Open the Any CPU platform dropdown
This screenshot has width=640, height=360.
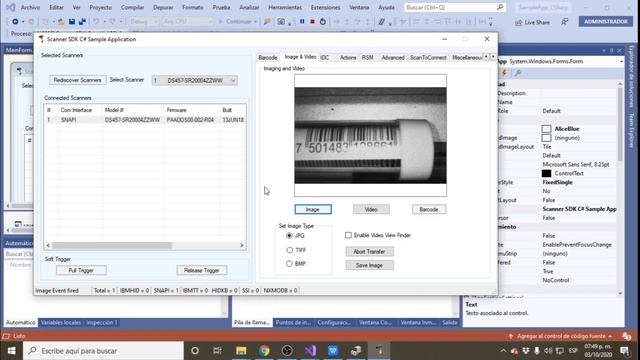187,22
